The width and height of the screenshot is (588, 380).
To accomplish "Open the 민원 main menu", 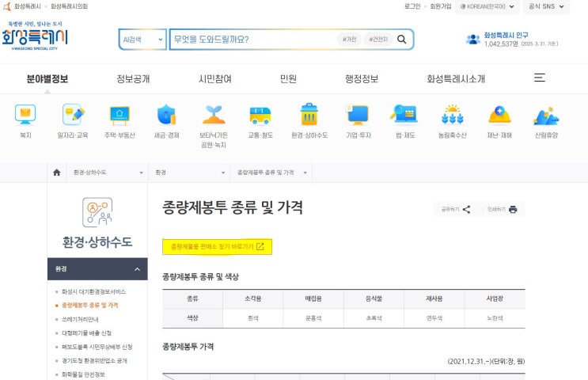I will click(x=288, y=79).
